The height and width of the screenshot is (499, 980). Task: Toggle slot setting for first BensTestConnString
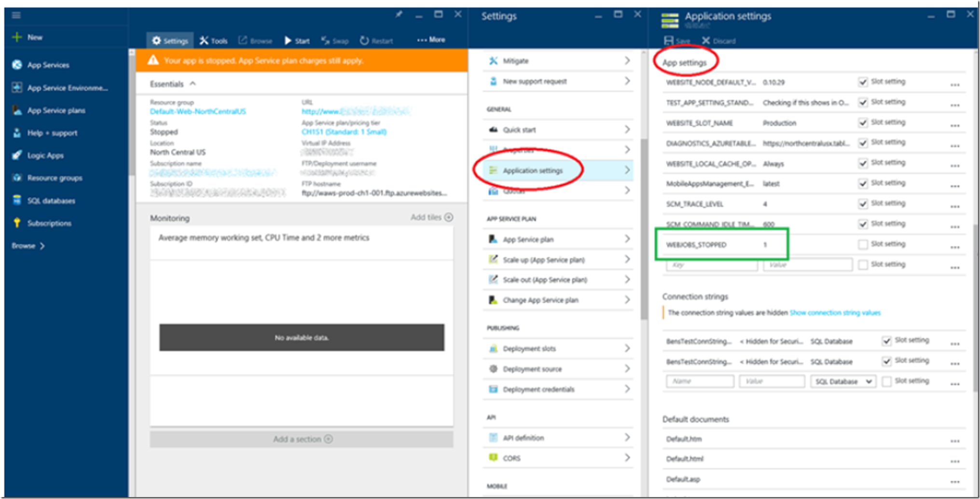tap(886, 341)
